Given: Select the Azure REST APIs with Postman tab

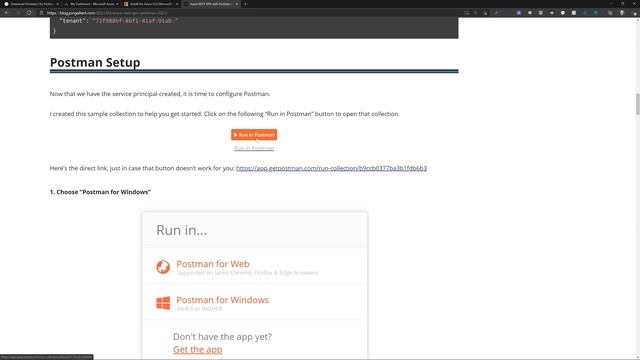Looking at the screenshot, I should point(210,4).
